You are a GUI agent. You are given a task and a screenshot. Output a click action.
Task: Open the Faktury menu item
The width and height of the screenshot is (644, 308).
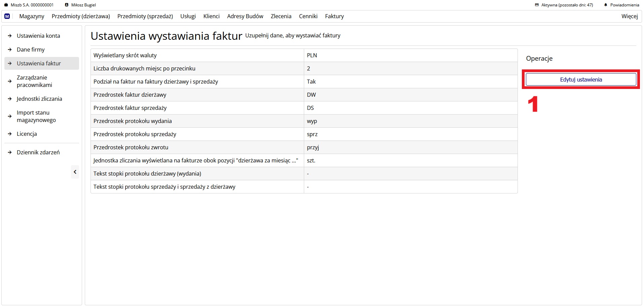tap(334, 16)
